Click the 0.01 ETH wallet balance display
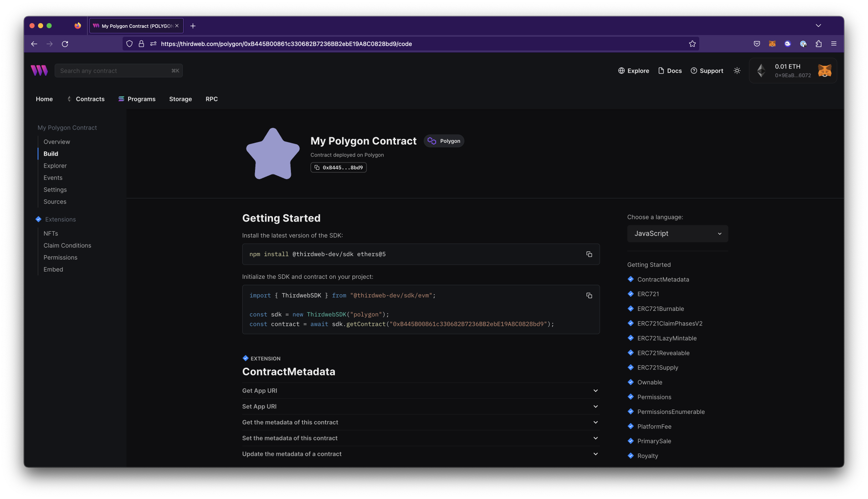The height and width of the screenshot is (499, 868). pyautogui.click(x=789, y=66)
